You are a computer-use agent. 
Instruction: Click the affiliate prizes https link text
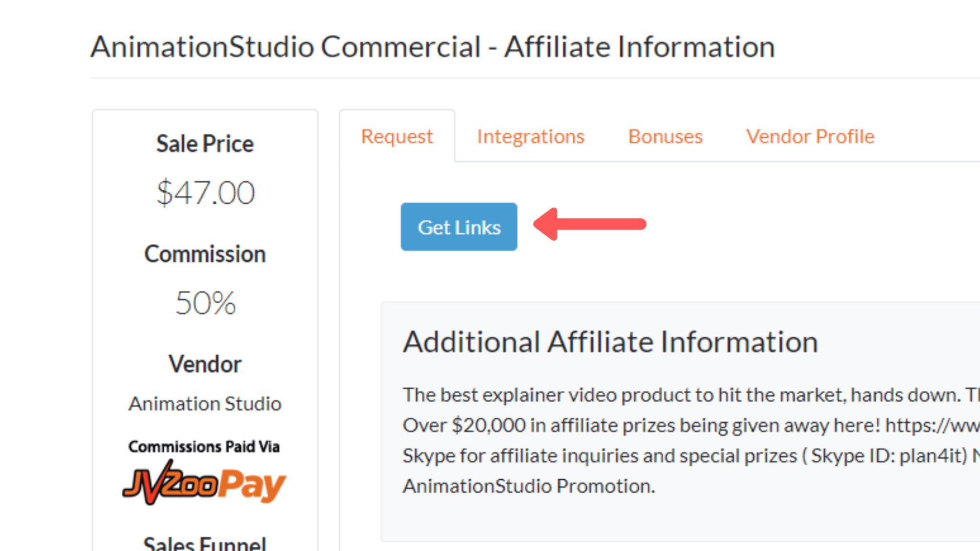[932, 425]
